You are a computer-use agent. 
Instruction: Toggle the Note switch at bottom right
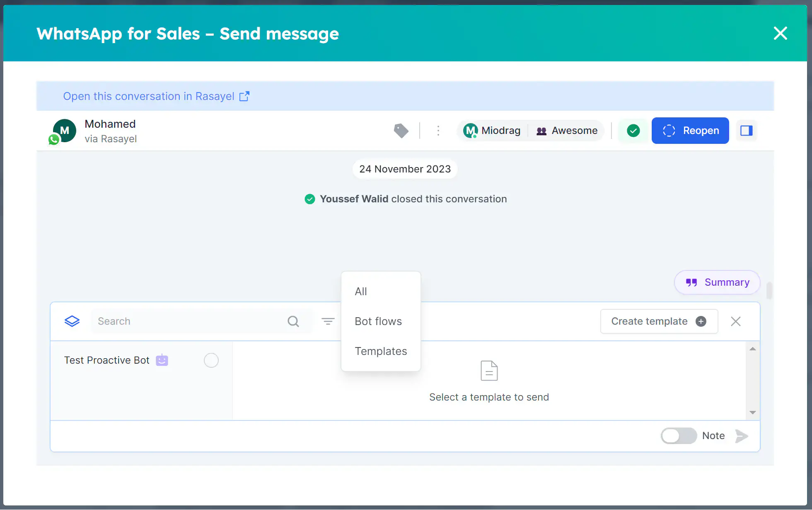point(678,435)
